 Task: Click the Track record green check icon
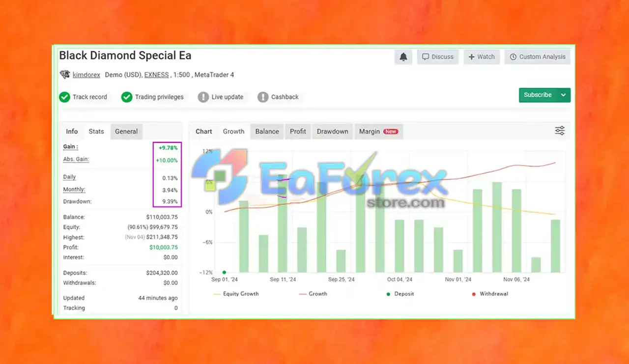[64, 97]
